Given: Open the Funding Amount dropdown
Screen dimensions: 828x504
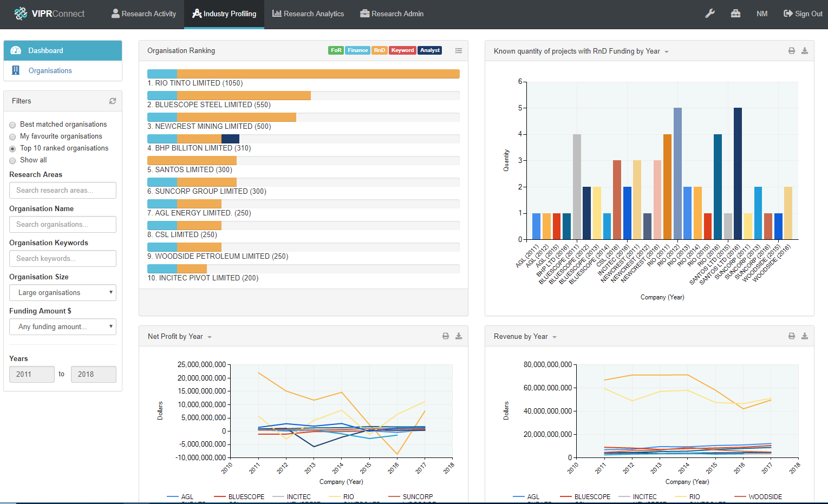Looking at the screenshot, I should tap(63, 326).
